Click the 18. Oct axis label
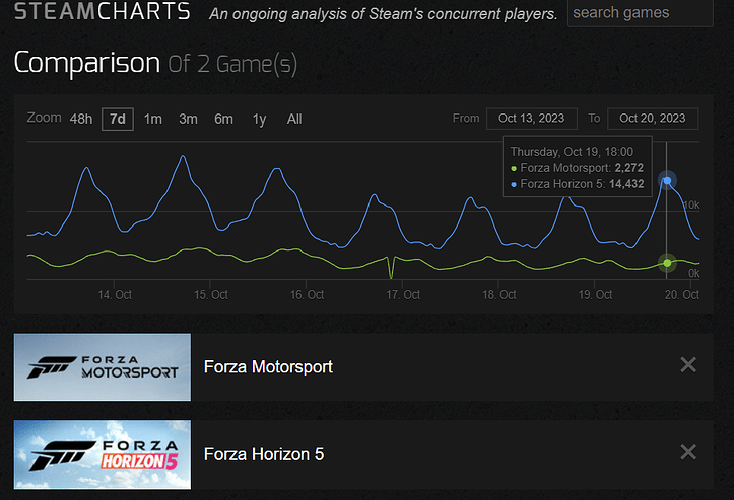The height and width of the screenshot is (500, 734). click(x=499, y=294)
